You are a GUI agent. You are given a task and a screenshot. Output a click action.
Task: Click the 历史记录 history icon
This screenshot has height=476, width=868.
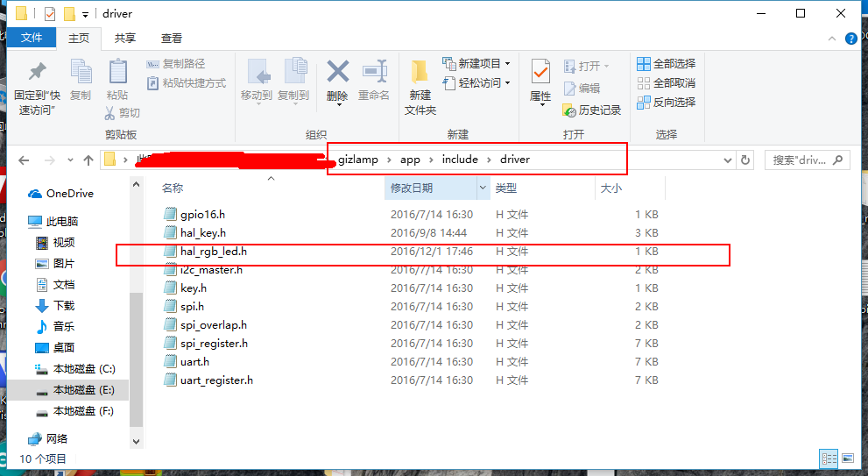(x=570, y=110)
